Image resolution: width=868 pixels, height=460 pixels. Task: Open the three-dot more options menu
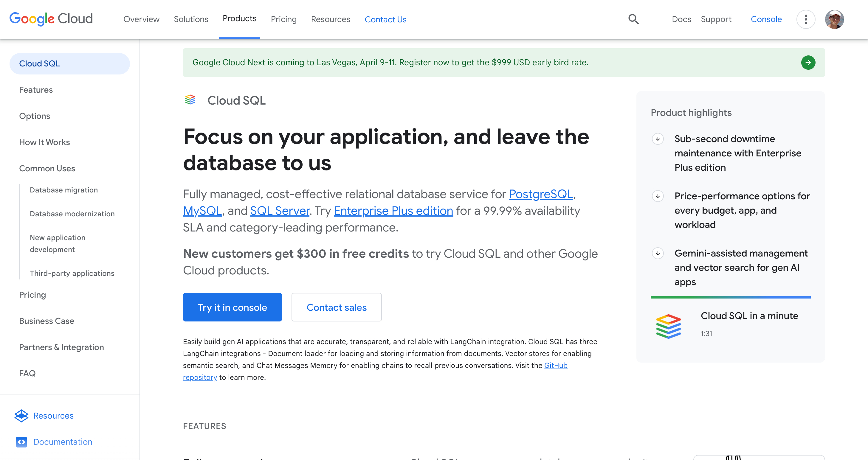pyautogui.click(x=806, y=19)
